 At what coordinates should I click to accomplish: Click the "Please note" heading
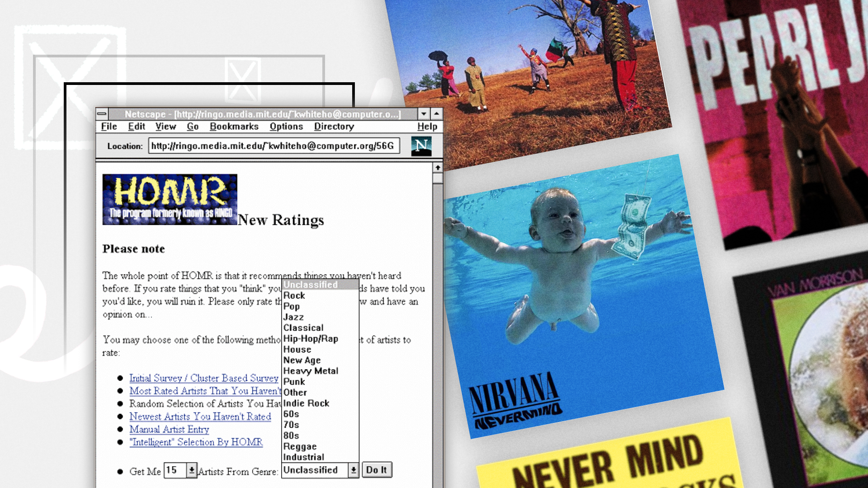(x=134, y=249)
